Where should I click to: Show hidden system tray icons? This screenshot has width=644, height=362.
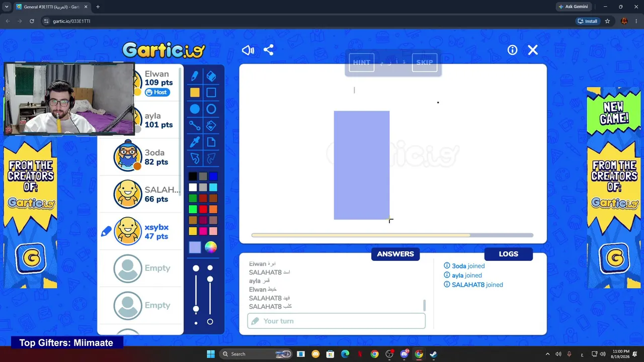point(548,354)
